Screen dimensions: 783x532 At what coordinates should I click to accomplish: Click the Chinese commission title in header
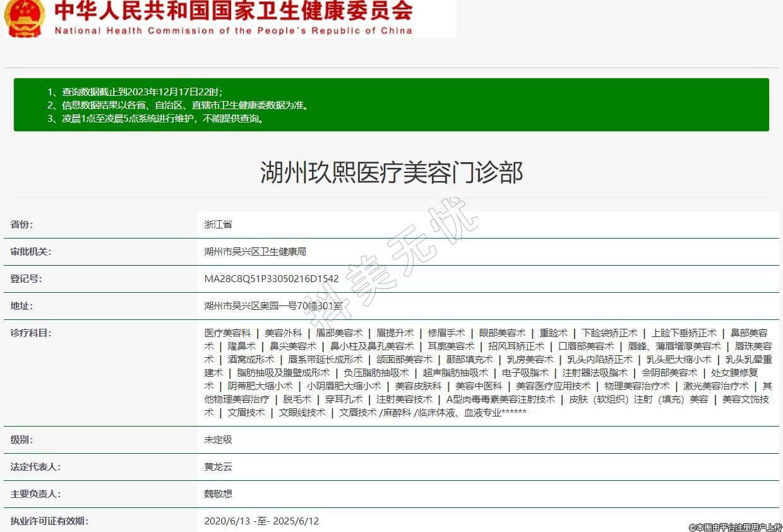pyautogui.click(x=233, y=11)
